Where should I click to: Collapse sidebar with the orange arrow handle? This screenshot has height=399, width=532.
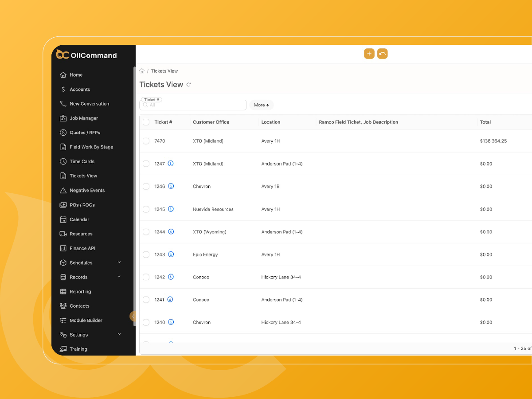(133, 316)
